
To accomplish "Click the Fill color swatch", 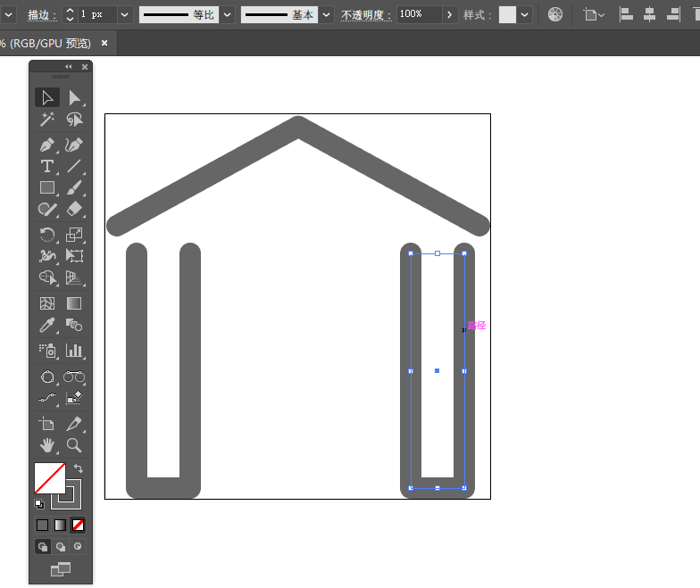I will 49,477.
